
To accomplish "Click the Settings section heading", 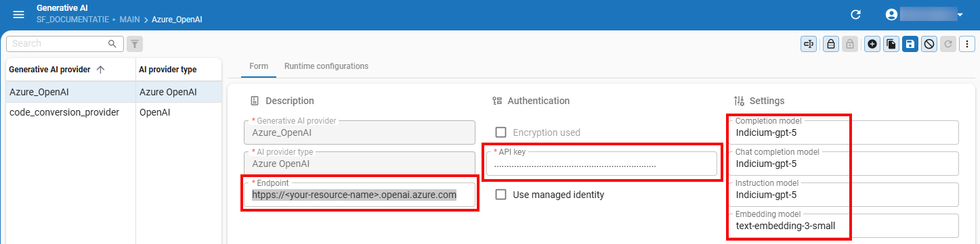I will pos(767,101).
